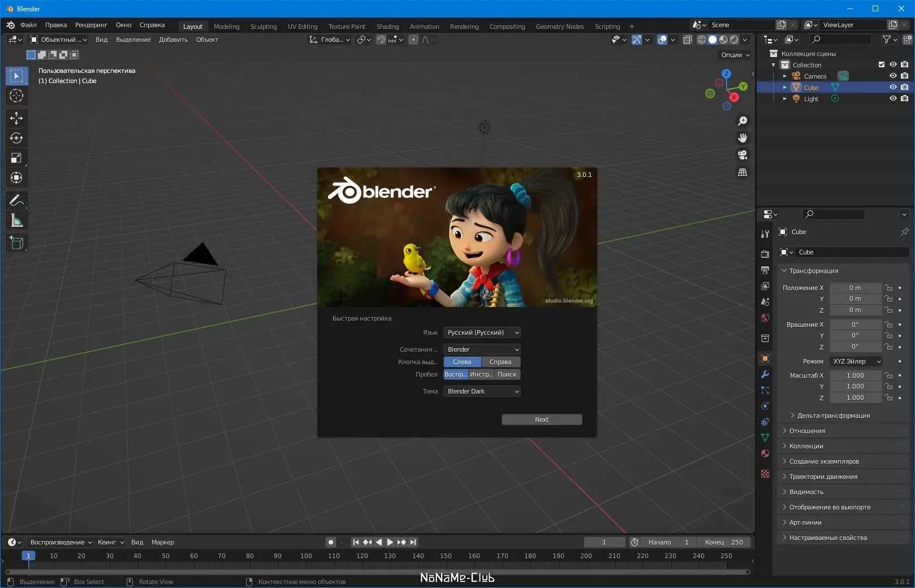
Task: Start playback with the play button
Action: click(x=390, y=542)
